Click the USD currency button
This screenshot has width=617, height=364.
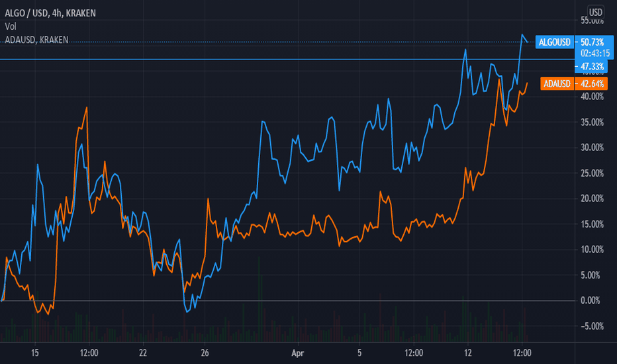[x=595, y=12]
